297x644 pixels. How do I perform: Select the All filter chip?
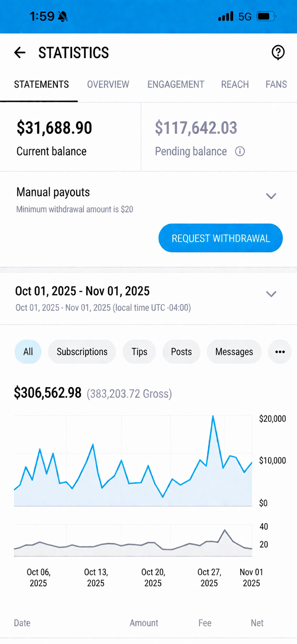coord(28,352)
